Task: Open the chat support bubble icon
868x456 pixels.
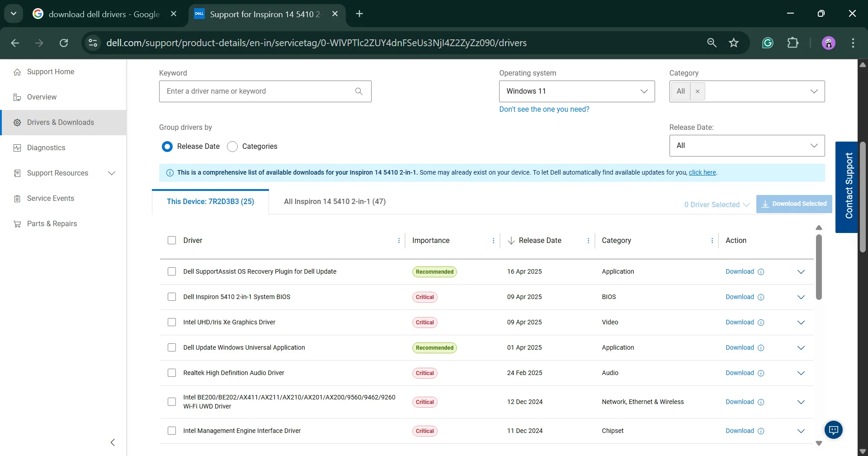Action: (x=834, y=430)
